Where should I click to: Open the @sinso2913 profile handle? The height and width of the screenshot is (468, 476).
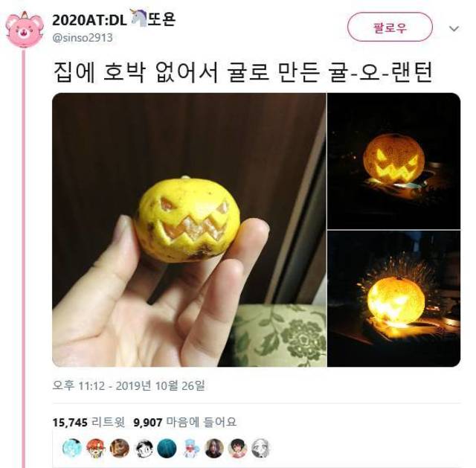coord(83,38)
